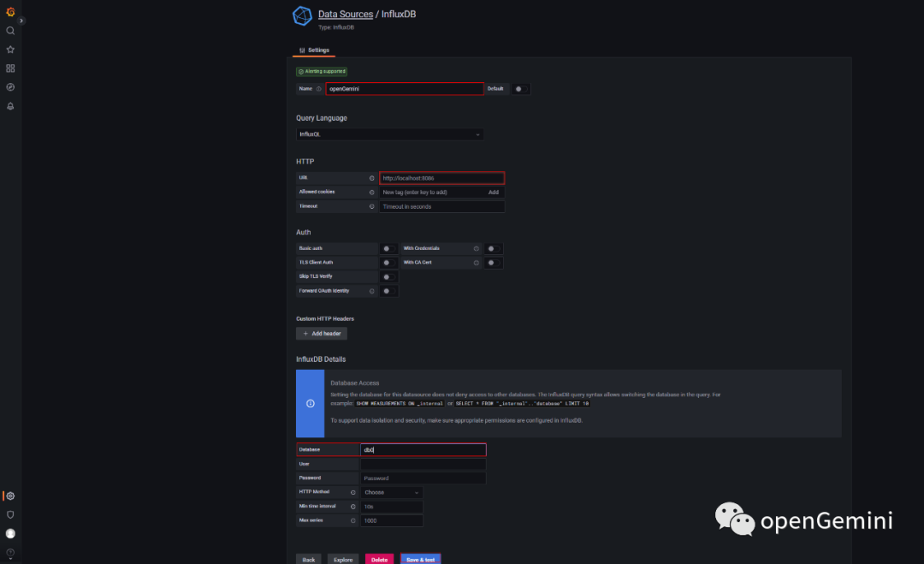Click Custom HTTP Headers label
The image size is (924, 564).
pos(325,319)
